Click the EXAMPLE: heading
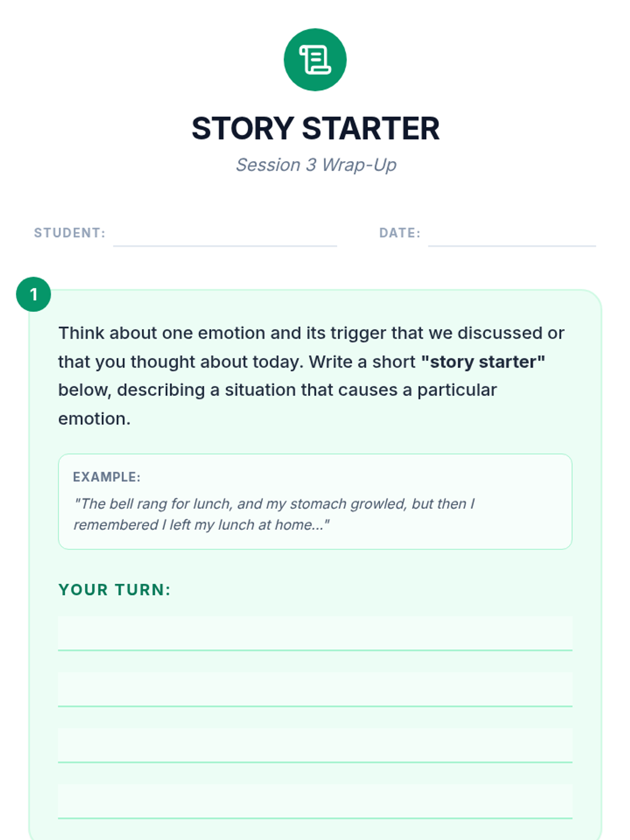630x840 pixels. point(107,477)
